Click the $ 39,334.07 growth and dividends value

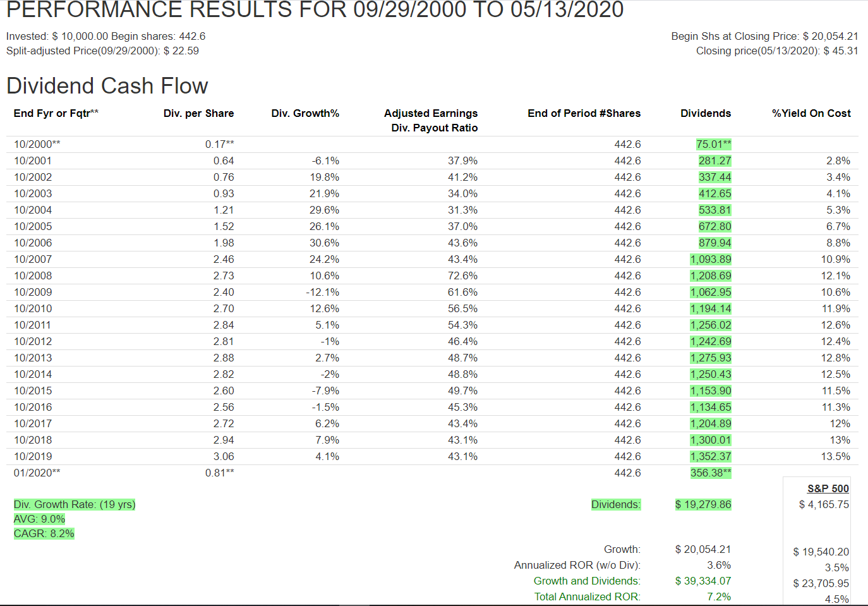(x=703, y=581)
